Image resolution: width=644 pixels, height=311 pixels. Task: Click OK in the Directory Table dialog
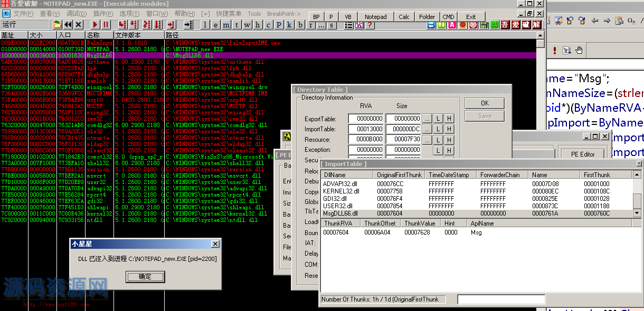coord(484,103)
